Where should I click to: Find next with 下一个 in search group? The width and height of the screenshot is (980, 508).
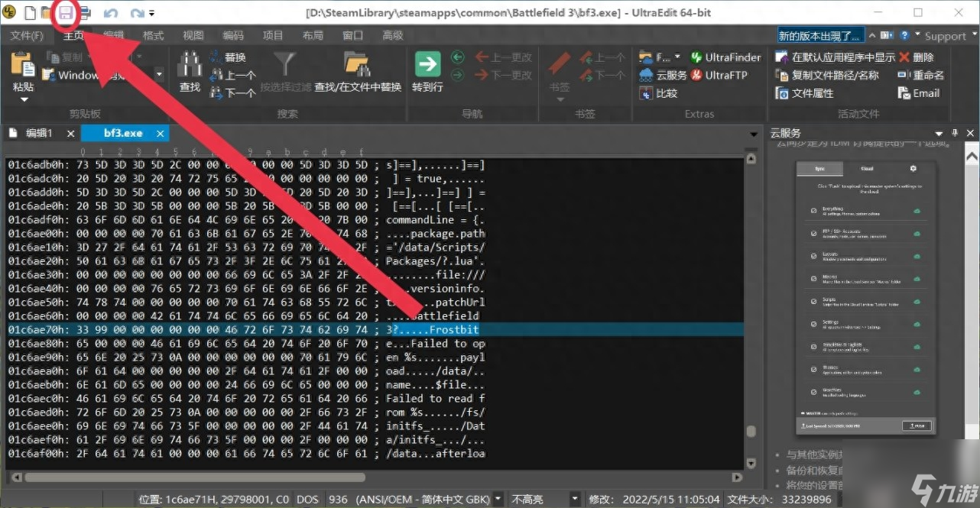pos(232,93)
